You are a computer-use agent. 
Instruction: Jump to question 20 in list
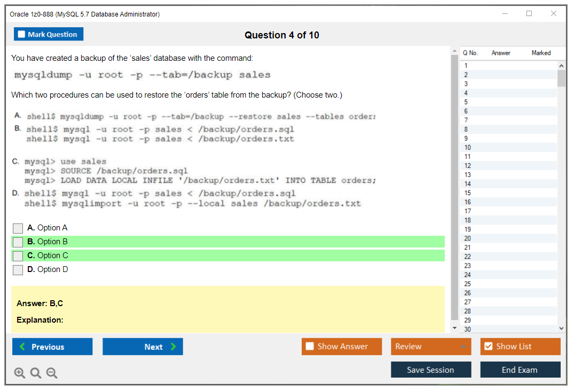pyautogui.click(x=468, y=238)
